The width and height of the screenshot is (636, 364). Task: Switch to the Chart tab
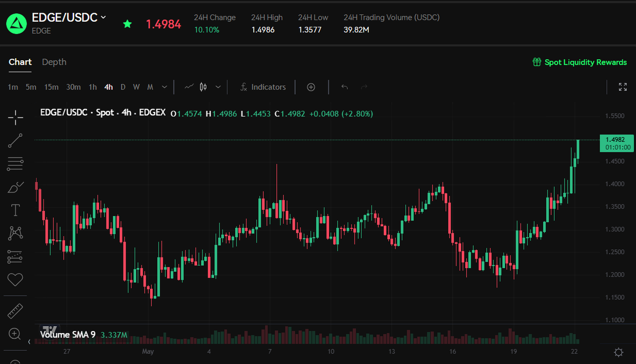point(20,62)
